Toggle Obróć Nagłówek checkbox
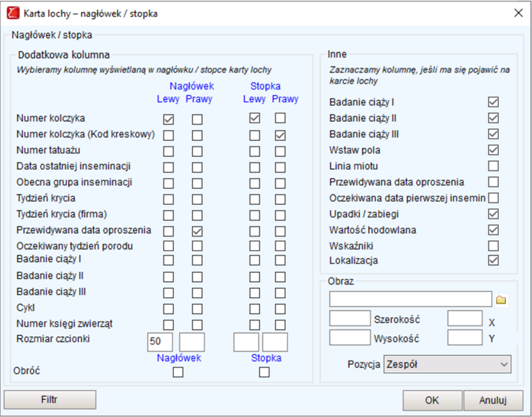The image size is (532, 417). [178, 372]
